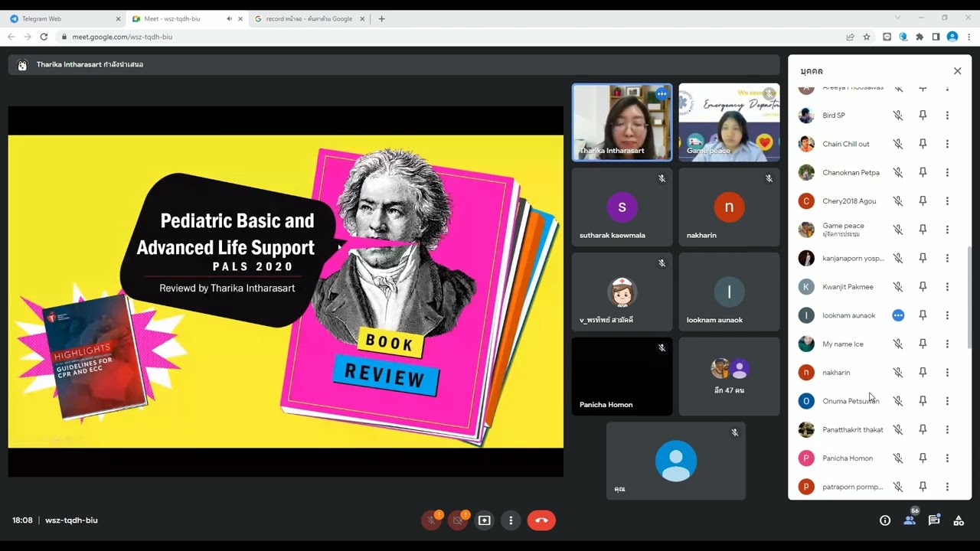Click the address bar meet.google.com URL
The width and height of the screenshot is (980, 551).
[122, 37]
